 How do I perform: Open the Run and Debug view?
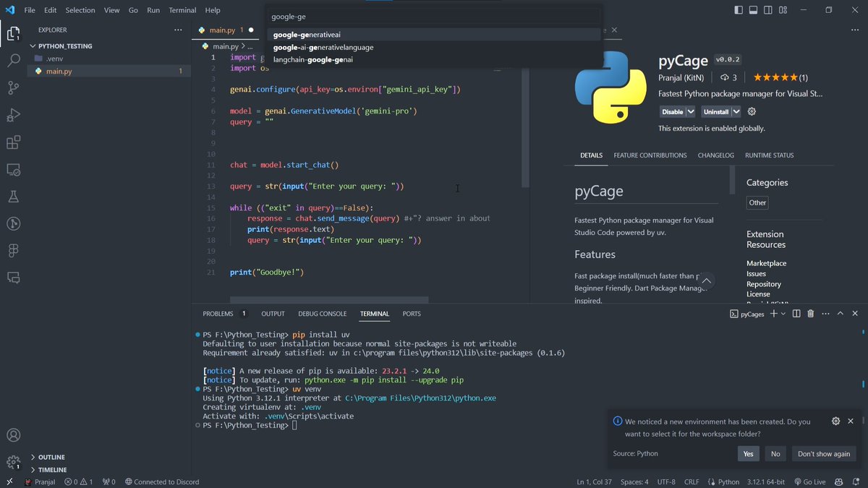click(x=13, y=115)
